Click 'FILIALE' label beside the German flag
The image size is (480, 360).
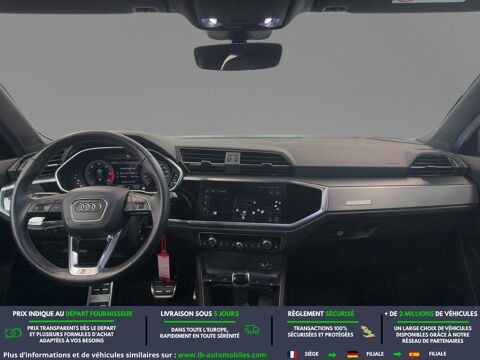pos(375,354)
